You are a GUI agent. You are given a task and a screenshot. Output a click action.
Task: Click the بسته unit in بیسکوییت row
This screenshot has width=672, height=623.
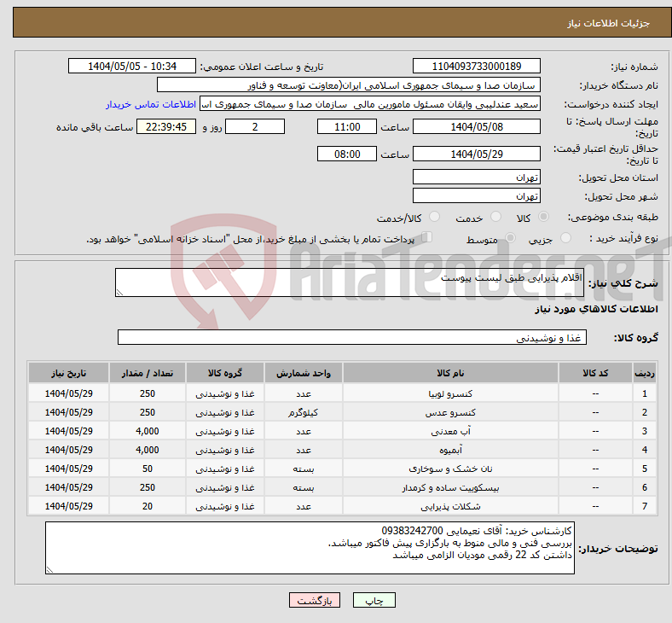304,487
